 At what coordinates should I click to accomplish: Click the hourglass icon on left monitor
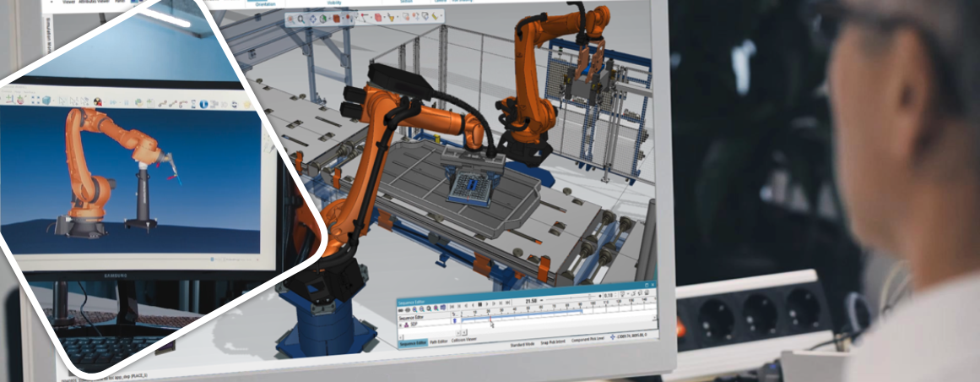[193, 104]
